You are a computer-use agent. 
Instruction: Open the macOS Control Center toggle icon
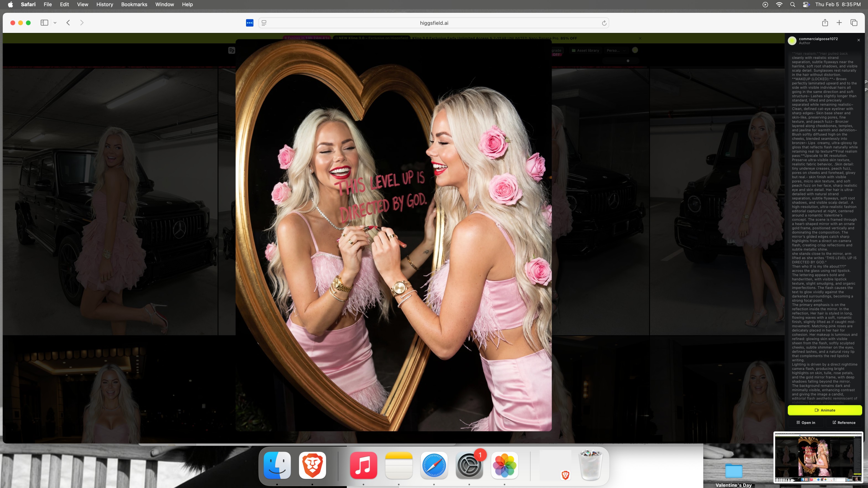coord(806,4)
